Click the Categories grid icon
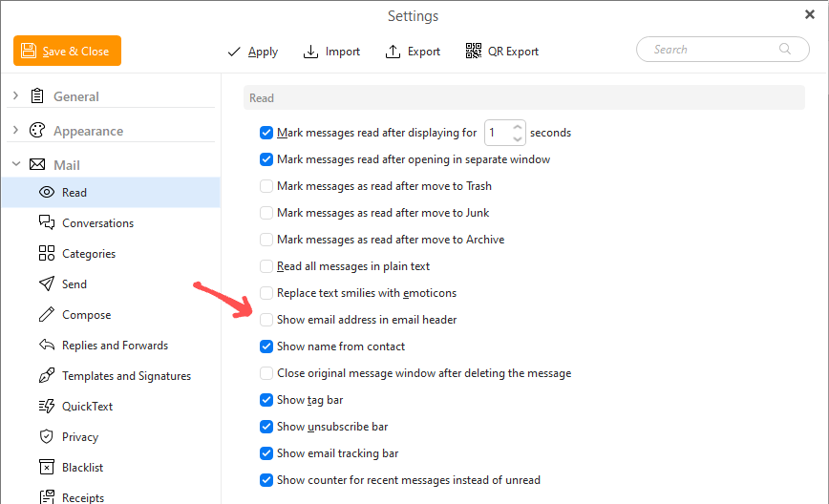 (47, 253)
